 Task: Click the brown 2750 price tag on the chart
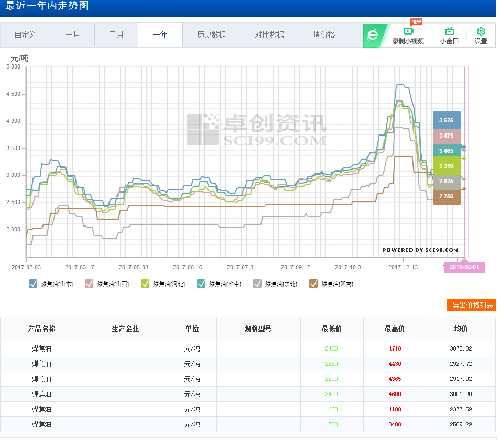coord(447,196)
